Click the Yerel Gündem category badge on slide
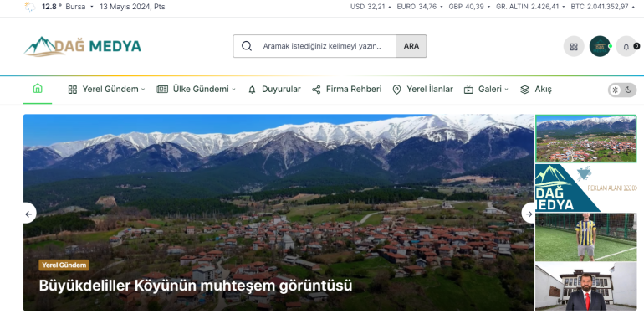The image size is (644, 314). [64, 265]
